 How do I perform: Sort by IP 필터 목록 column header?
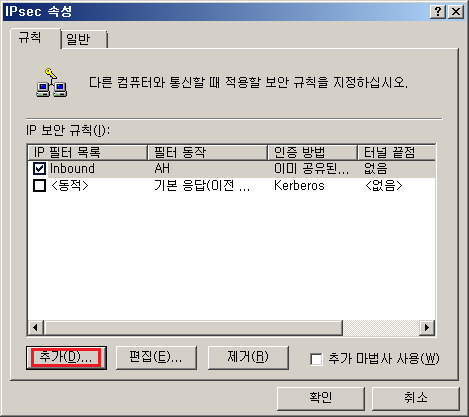87,153
